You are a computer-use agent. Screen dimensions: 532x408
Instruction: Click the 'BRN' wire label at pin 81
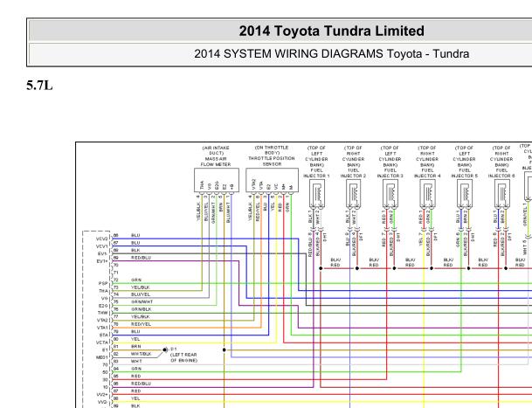(x=135, y=346)
